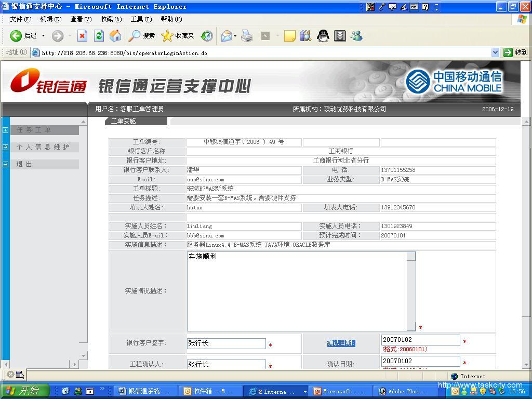The height and width of the screenshot is (399, 532).
Task: Open the address bar dropdown arrow
Action: pos(495,52)
